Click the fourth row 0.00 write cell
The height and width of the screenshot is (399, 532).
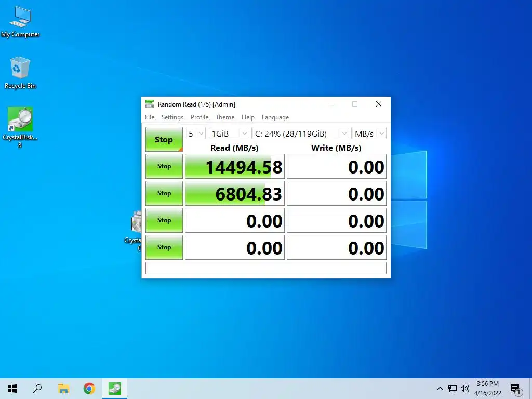click(x=337, y=247)
